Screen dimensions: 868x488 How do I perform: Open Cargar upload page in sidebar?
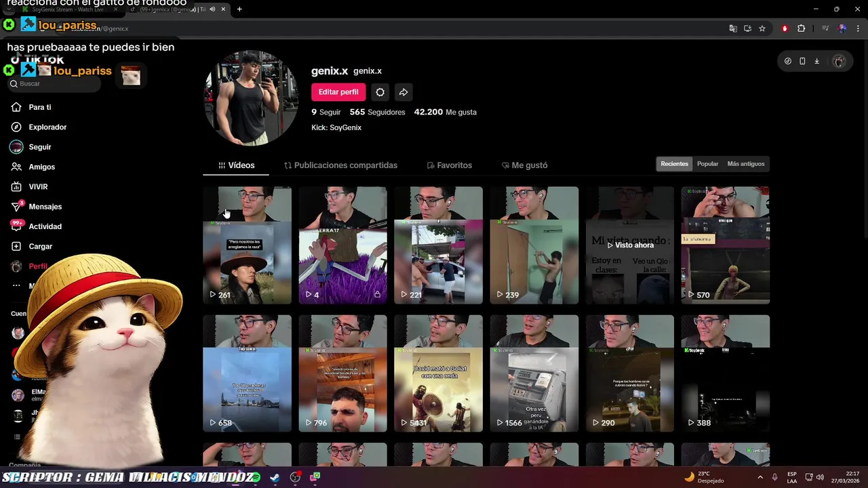coord(40,246)
